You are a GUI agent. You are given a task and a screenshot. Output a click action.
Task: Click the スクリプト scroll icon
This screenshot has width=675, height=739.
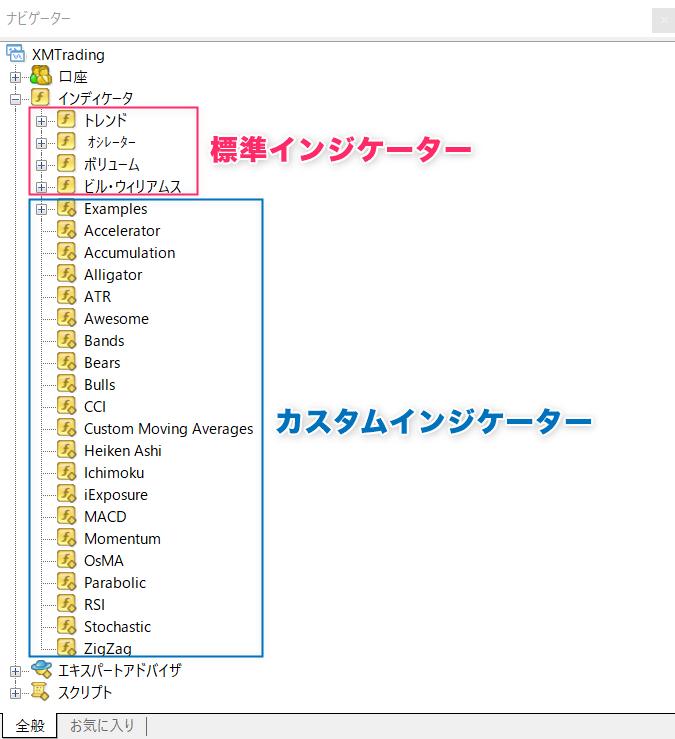41,691
